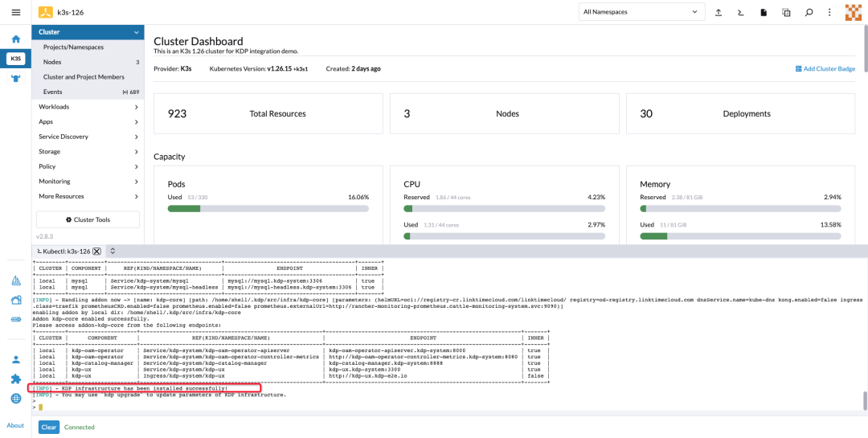Screen dimensions: 868x438
Task: Open the Kubectl Shell icon in header
Action: pyautogui.click(x=741, y=12)
